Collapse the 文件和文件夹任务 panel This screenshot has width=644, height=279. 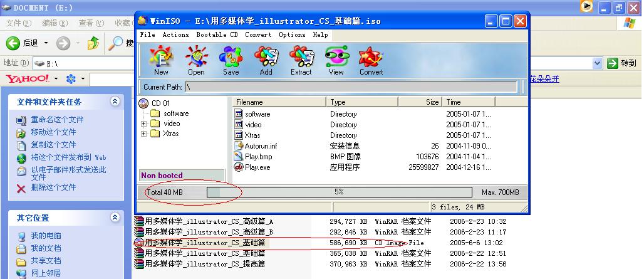click(x=115, y=101)
